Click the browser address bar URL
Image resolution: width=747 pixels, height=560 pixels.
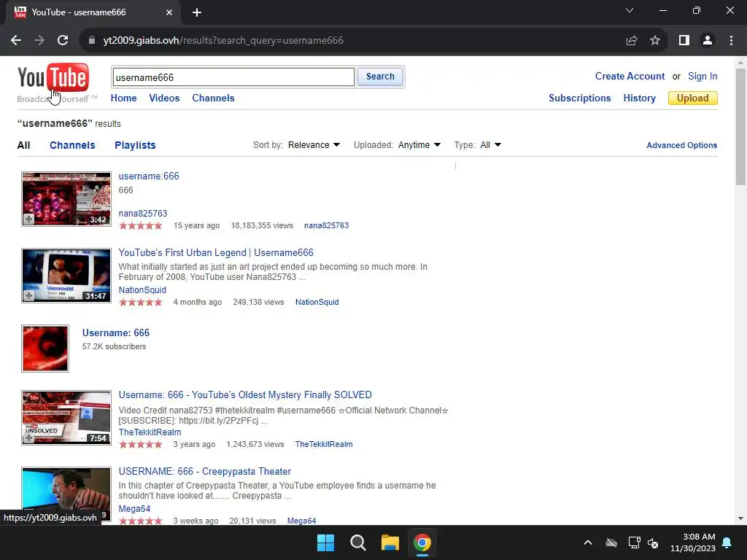click(x=223, y=41)
